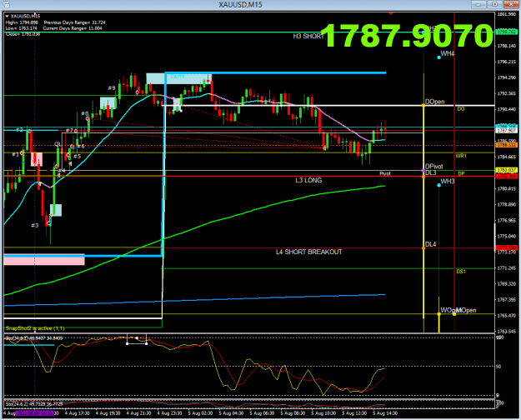Select the #3 swing label

(34, 226)
